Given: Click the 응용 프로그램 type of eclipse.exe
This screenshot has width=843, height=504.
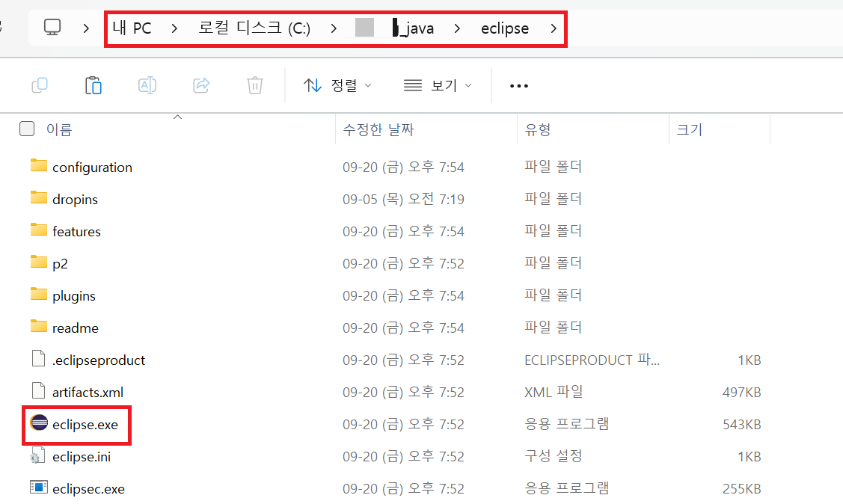Looking at the screenshot, I should (x=567, y=424).
